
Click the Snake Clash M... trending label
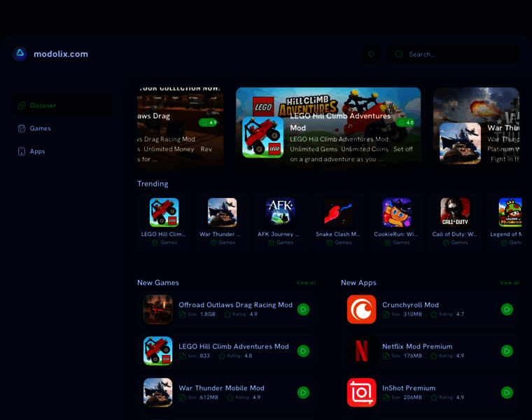[x=338, y=234]
